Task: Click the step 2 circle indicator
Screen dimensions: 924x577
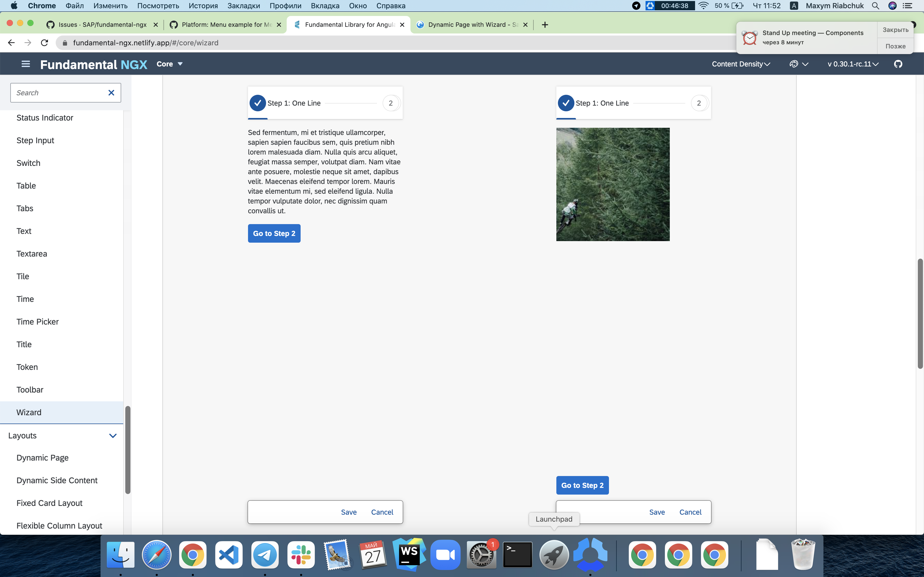Action: click(391, 103)
